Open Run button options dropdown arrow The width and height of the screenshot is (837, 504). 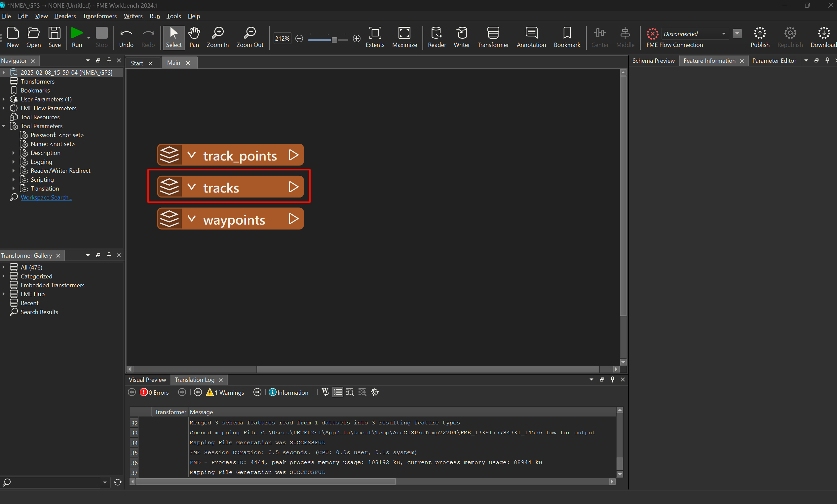coord(89,37)
